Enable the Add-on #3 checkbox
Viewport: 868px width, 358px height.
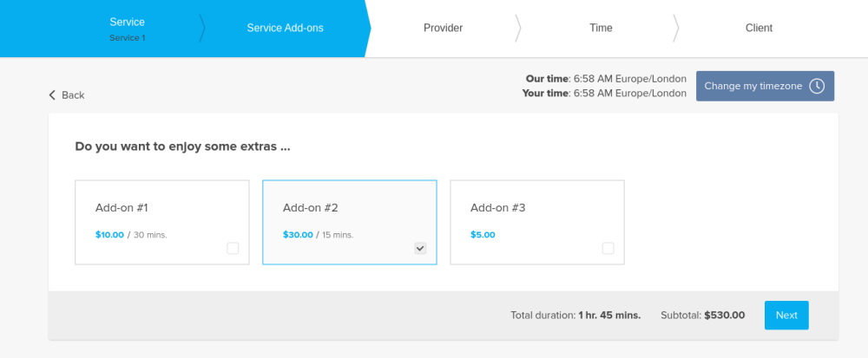[x=608, y=249]
